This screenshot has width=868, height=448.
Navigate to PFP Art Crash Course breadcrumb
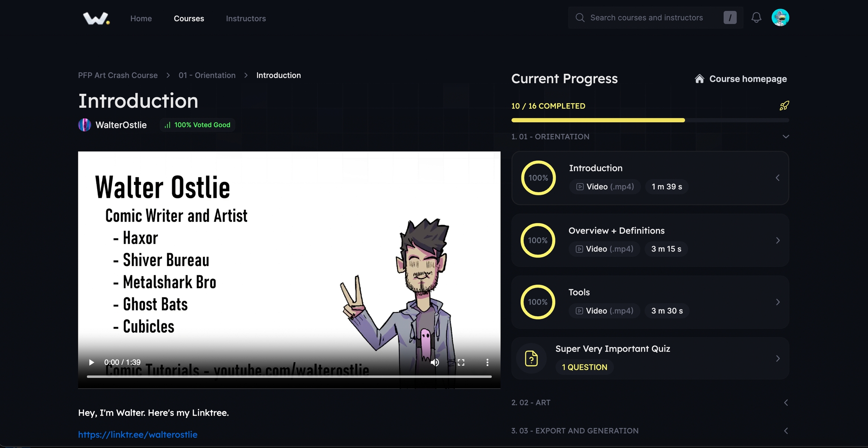118,75
